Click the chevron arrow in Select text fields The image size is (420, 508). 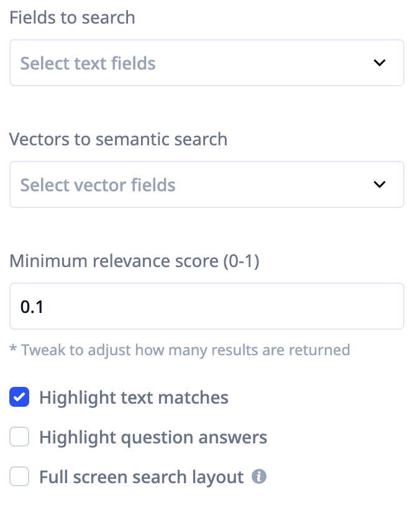[x=380, y=63]
